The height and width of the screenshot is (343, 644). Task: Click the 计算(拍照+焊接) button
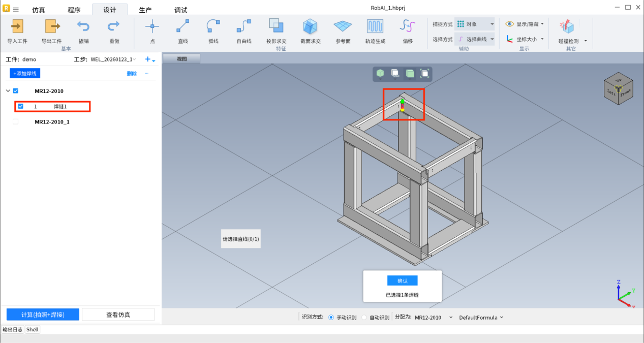(x=43, y=315)
